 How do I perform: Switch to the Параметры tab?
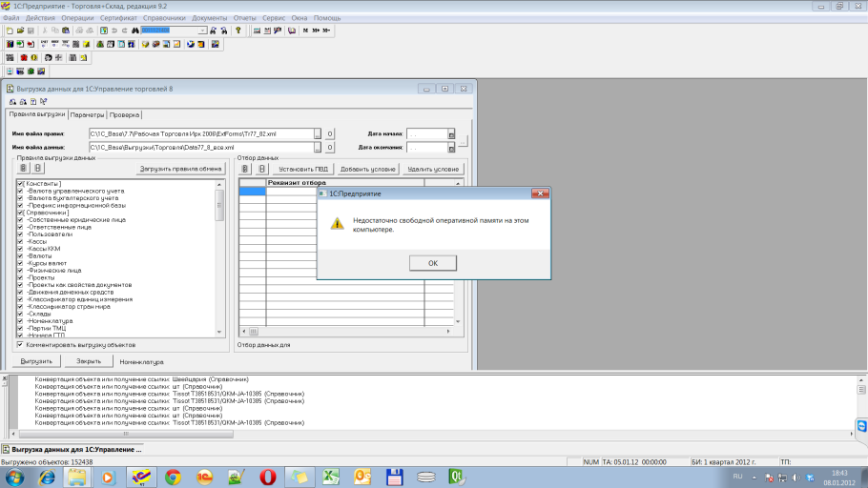point(87,114)
